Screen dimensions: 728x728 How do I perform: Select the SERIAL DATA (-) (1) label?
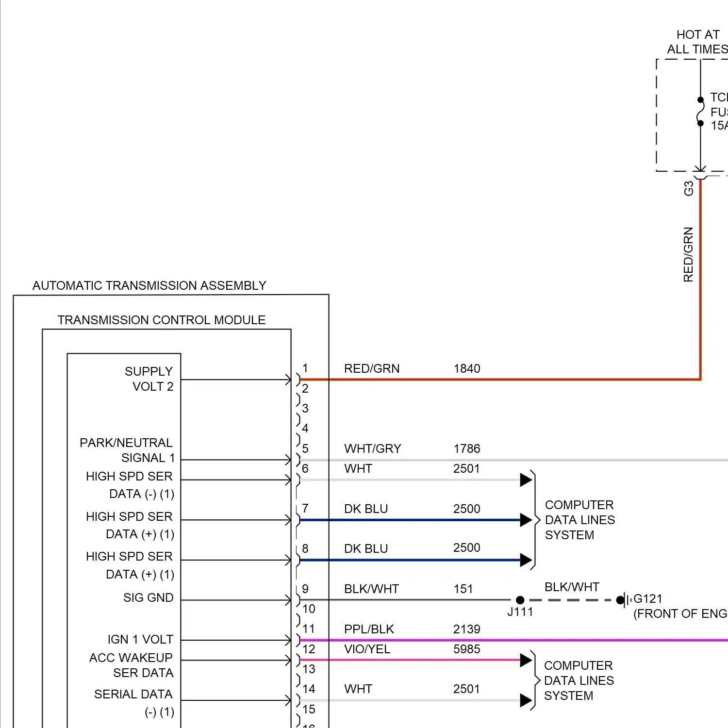pyautogui.click(x=134, y=703)
